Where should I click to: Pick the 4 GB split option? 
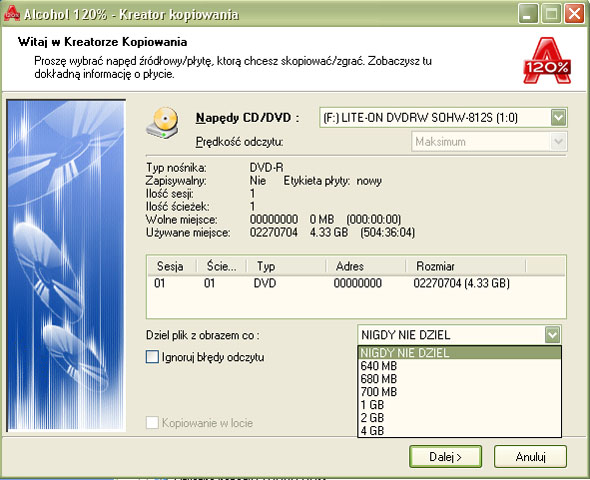pyautogui.click(x=459, y=430)
